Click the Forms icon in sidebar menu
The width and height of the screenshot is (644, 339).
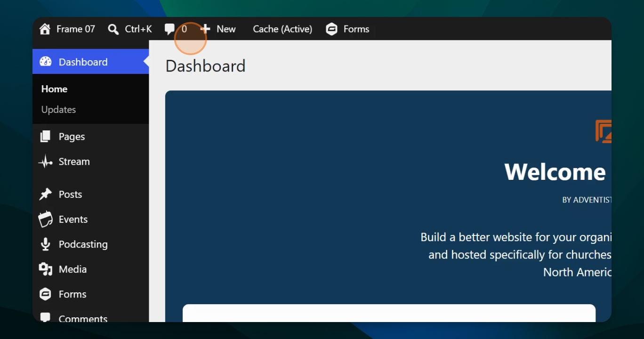tap(45, 294)
